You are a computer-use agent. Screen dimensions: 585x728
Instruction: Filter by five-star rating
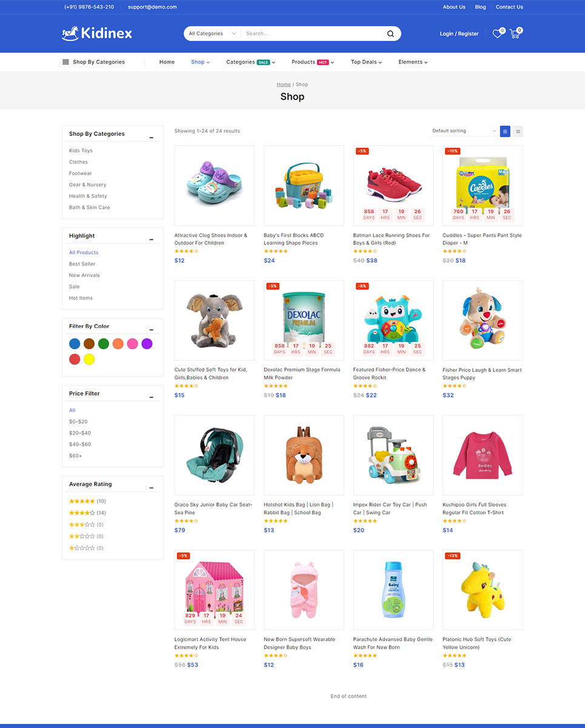click(x=87, y=501)
